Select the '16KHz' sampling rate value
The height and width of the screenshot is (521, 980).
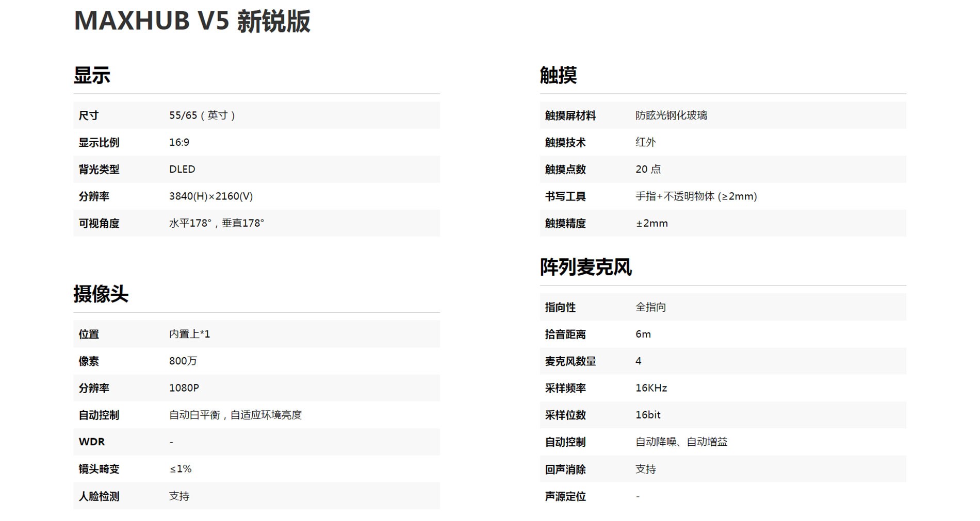point(651,388)
